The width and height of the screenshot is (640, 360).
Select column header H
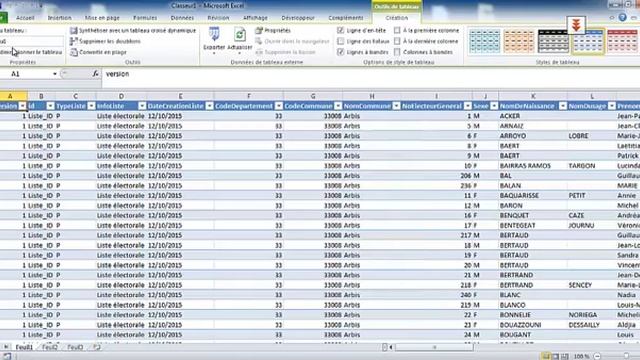pos(372,96)
